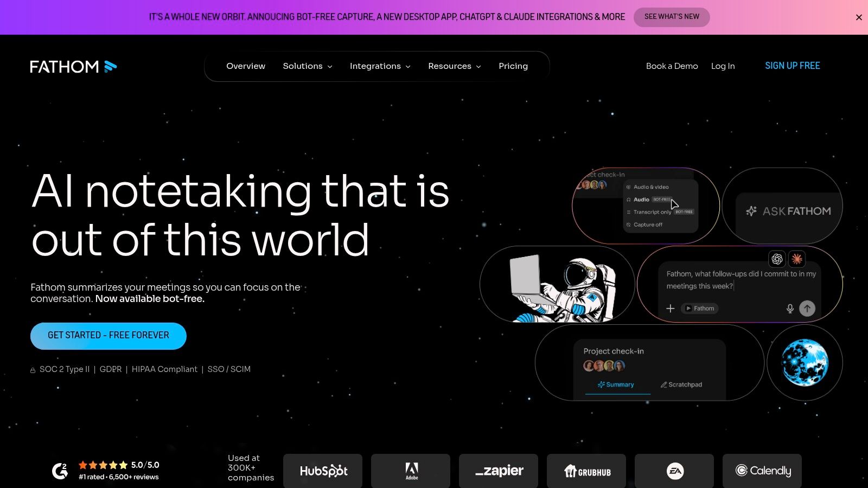This screenshot has width=868, height=488.
Task: Select the Summary tab in Project check-in
Action: [616, 384]
